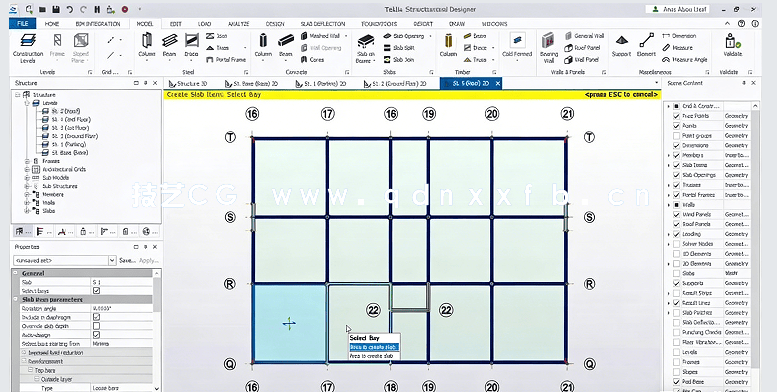Image resolution: width=777 pixels, height=392 pixels.
Task: Enable the Override slab depth checkbox
Action: (x=97, y=326)
